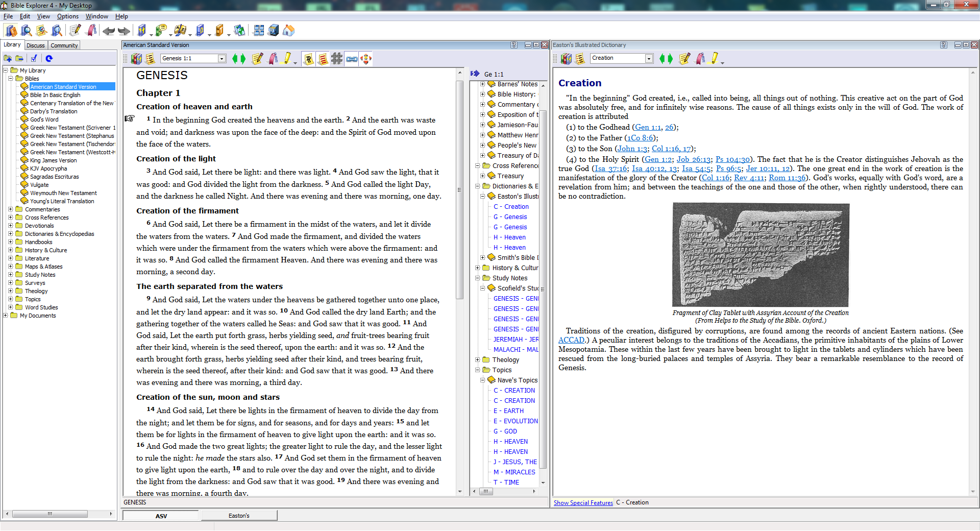Toggle the hash verse numbers button in ASV toolbar
The height and width of the screenshot is (531, 980).
click(x=337, y=59)
